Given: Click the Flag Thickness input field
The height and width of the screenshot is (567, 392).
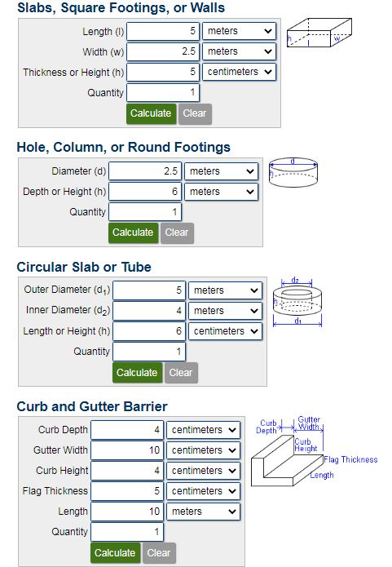Looking at the screenshot, I should coord(127,491).
